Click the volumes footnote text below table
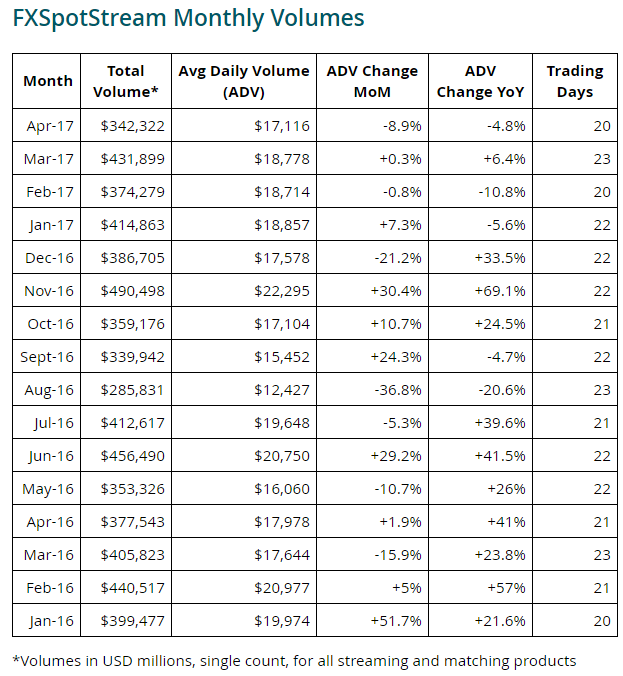The width and height of the screenshot is (623, 676). tap(295, 660)
